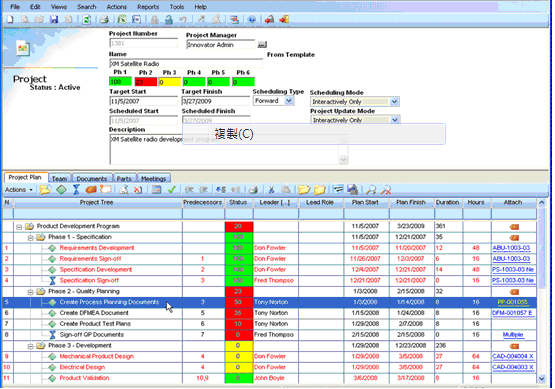Viewport: 555px width, 389px height.
Task: Click the green checkmark icon
Action: [172, 190]
